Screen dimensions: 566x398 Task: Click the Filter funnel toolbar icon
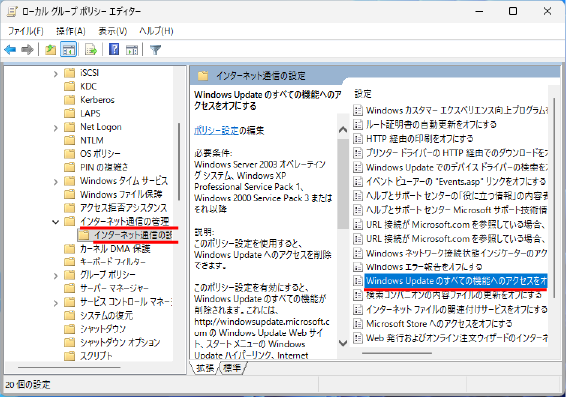coord(156,49)
